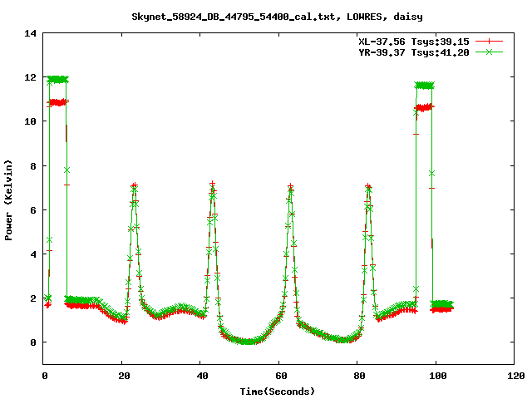Click y-axis tick label '14'
The height and width of the screenshot is (399, 532).
click(31, 33)
